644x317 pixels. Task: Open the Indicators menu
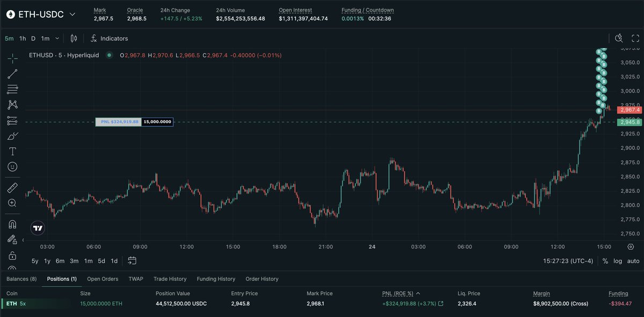click(x=109, y=39)
